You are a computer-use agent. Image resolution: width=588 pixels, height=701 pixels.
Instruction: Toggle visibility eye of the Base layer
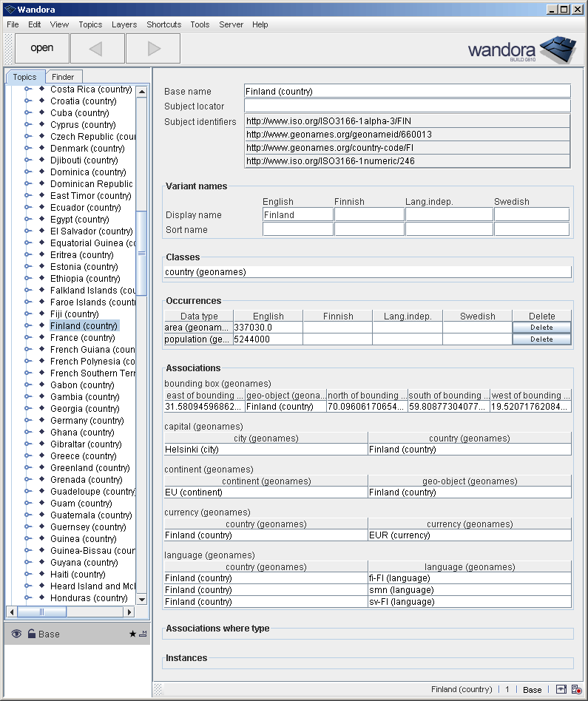tap(16, 634)
